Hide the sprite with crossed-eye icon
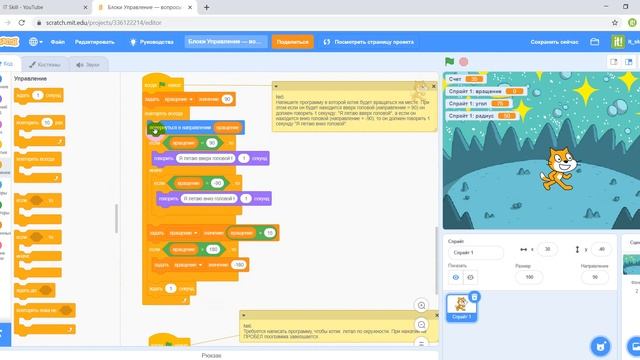The height and width of the screenshot is (360, 640). click(x=470, y=278)
